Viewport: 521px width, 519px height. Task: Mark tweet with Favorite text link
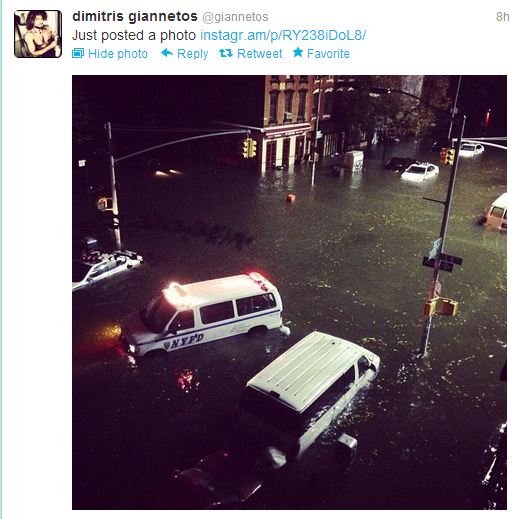pyautogui.click(x=328, y=54)
